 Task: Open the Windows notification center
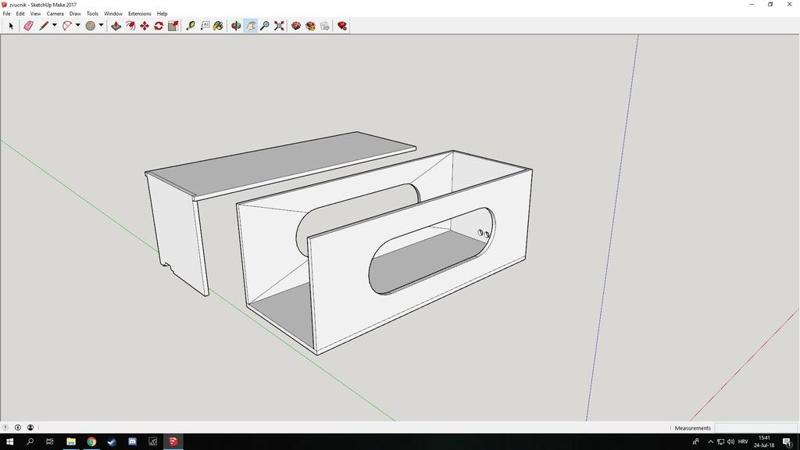(x=788, y=442)
